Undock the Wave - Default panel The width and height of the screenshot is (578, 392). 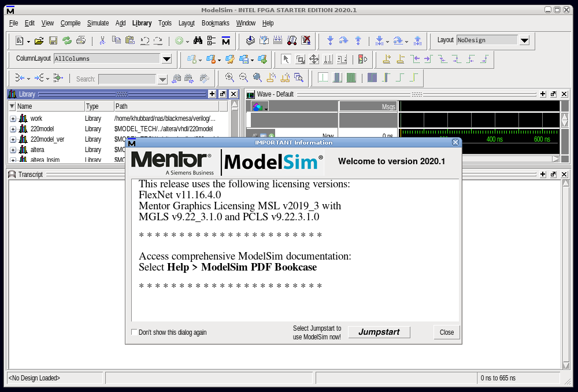(x=553, y=94)
